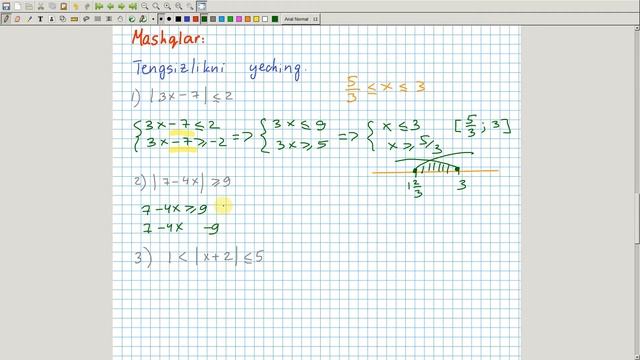Select the Select rectangle tool
The height and width of the screenshot is (360, 640).
pos(98,19)
